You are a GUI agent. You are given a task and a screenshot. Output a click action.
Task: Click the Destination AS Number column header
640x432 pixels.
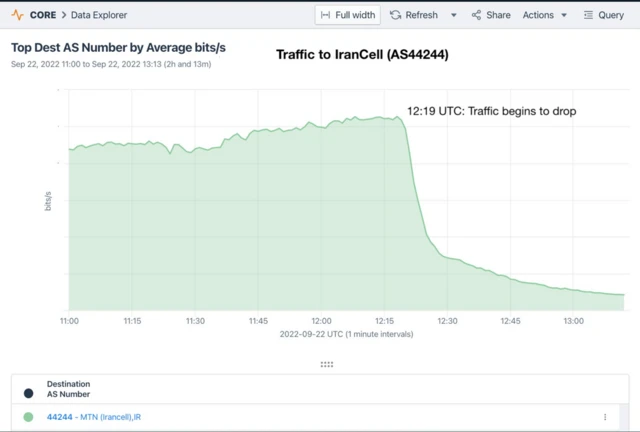[68, 388]
